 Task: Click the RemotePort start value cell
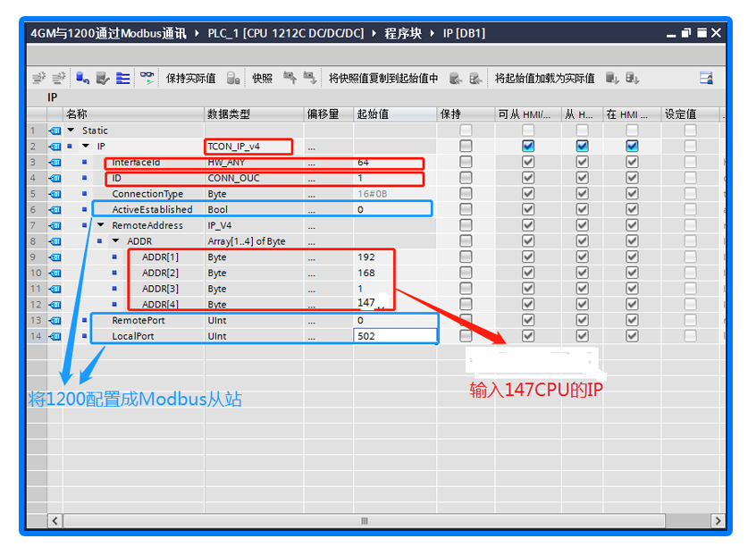pos(395,320)
